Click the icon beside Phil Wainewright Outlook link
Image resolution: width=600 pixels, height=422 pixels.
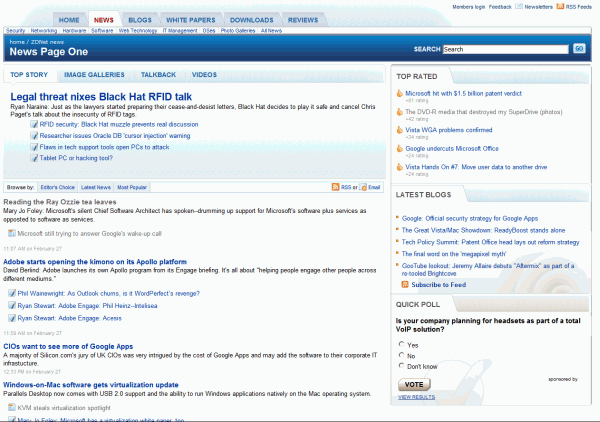[12, 293]
